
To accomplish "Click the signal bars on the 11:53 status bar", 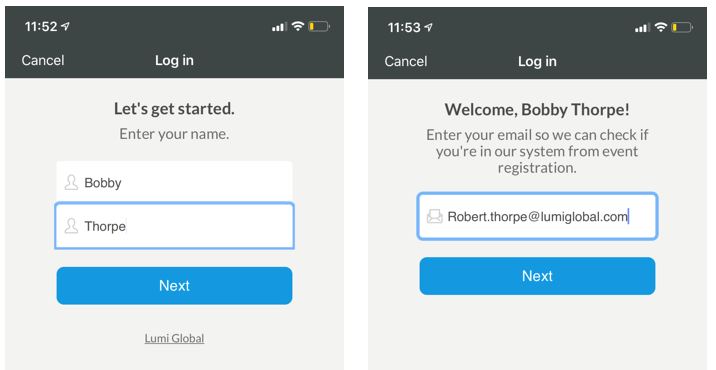I will [x=642, y=28].
